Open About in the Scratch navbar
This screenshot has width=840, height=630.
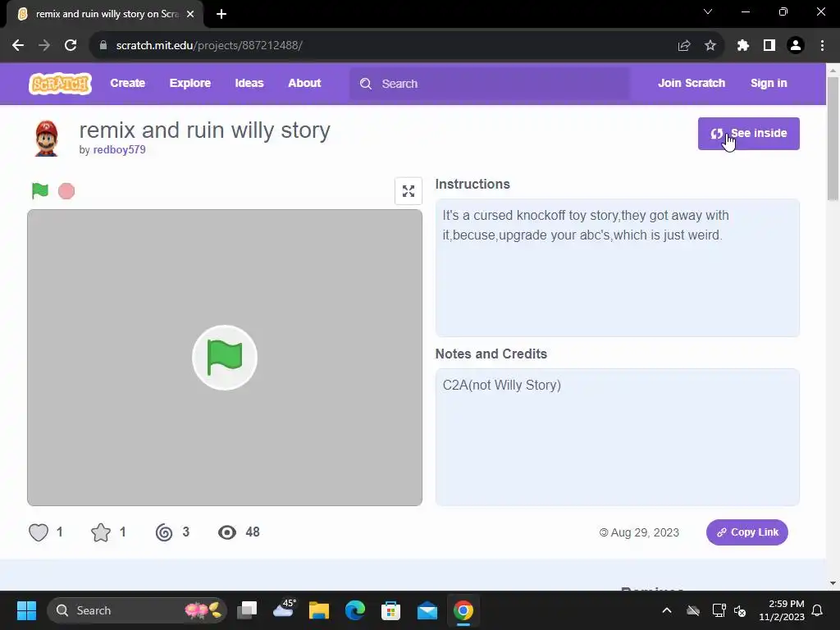tap(304, 83)
